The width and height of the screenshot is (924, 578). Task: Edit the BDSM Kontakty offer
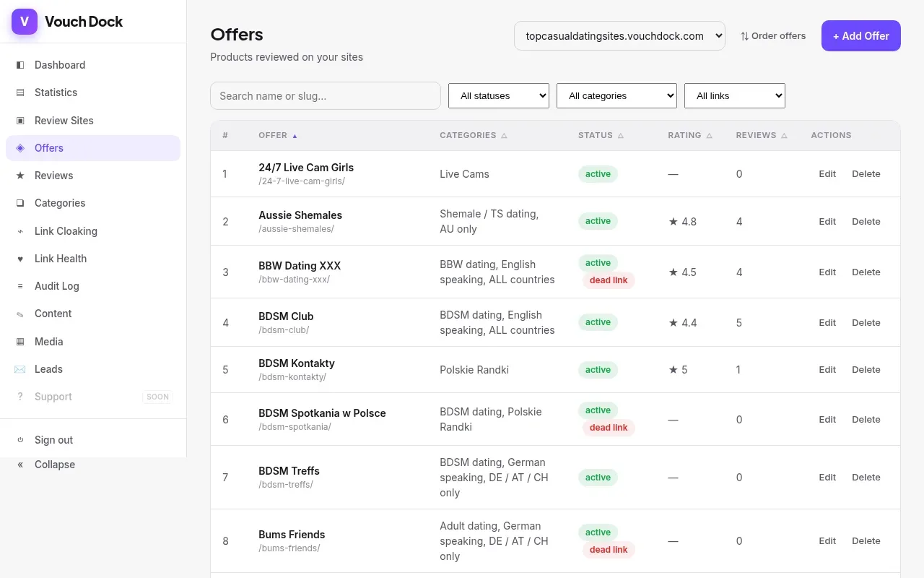click(x=827, y=370)
